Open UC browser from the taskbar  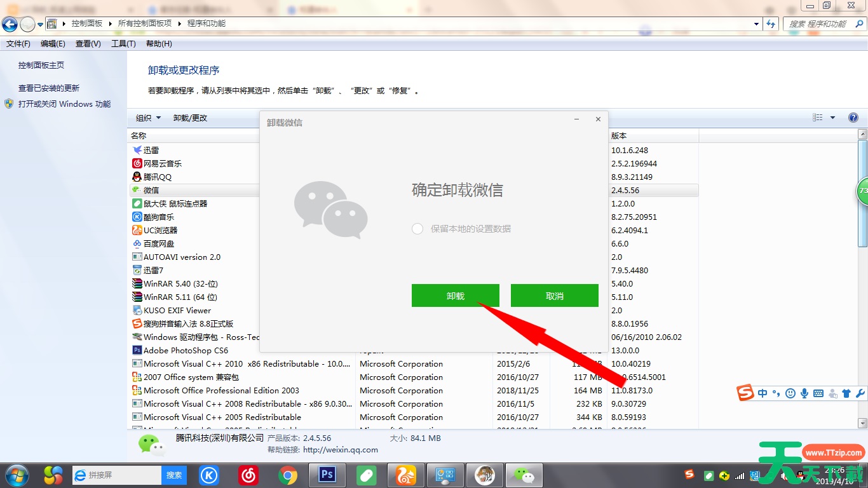click(x=405, y=475)
